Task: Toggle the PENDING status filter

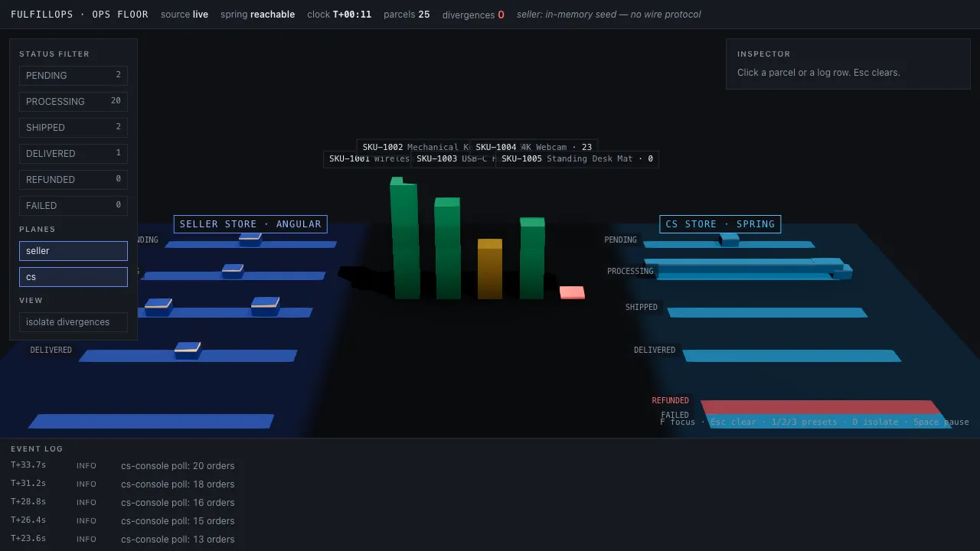Action: tap(73, 75)
